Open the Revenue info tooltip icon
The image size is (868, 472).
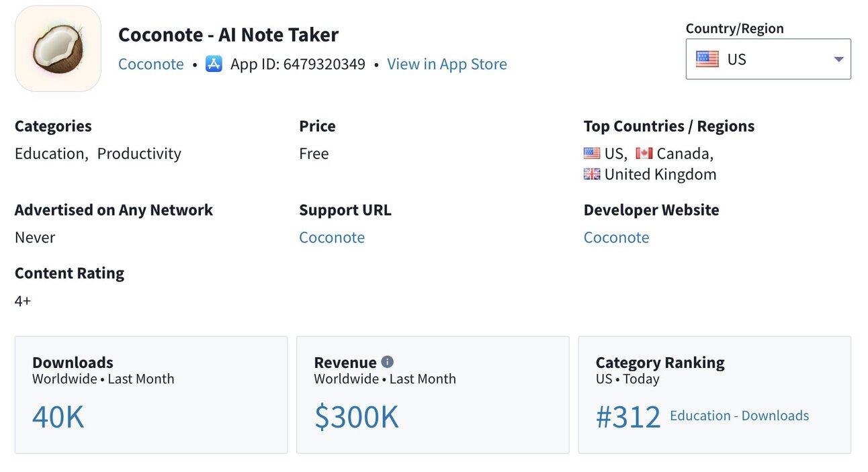tap(387, 361)
